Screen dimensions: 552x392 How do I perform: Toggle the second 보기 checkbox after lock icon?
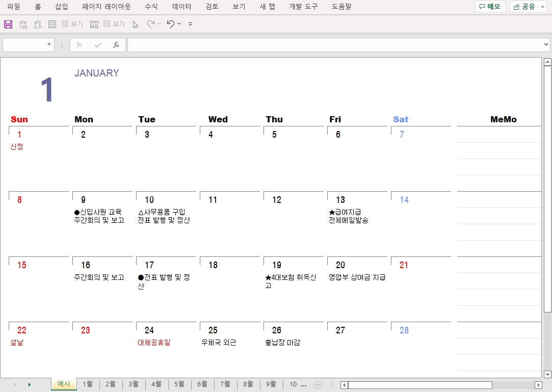pyautogui.click(x=107, y=23)
